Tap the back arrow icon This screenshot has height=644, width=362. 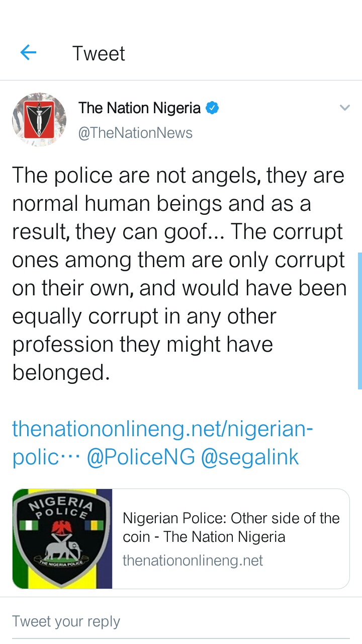[28, 52]
